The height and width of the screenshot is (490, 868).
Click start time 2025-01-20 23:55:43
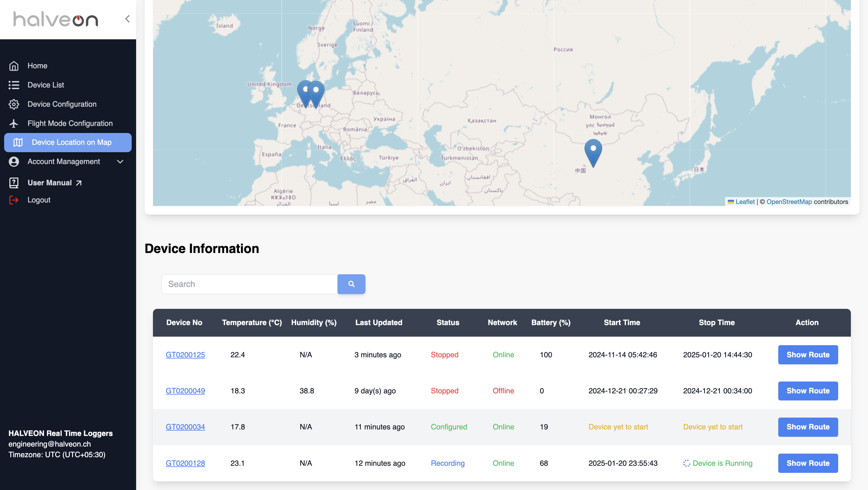click(623, 463)
